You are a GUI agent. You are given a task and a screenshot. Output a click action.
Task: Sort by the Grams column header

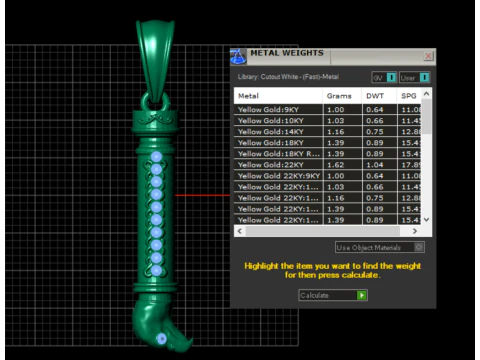[x=342, y=96]
